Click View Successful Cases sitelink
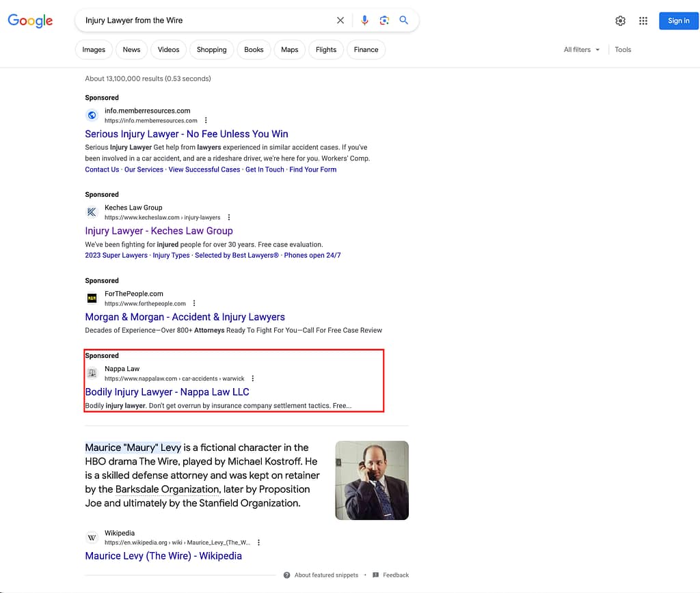Viewport: 700px width, 593px height. point(204,169)
